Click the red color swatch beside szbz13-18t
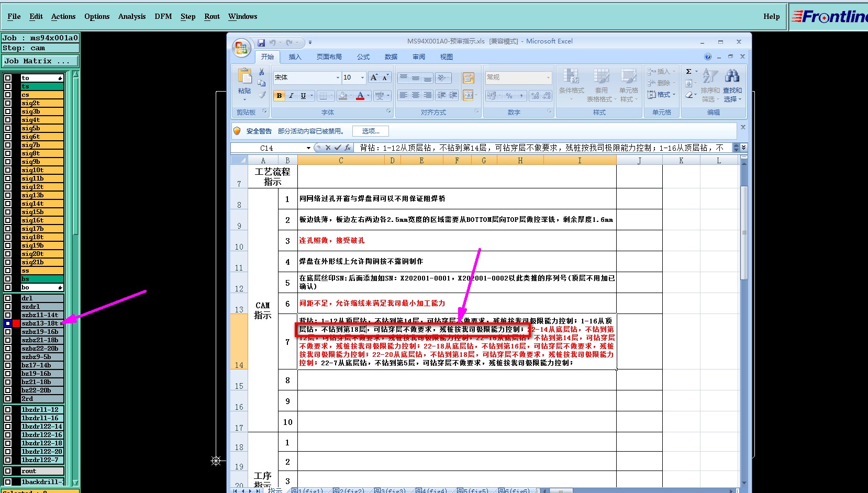 (16, 323)
